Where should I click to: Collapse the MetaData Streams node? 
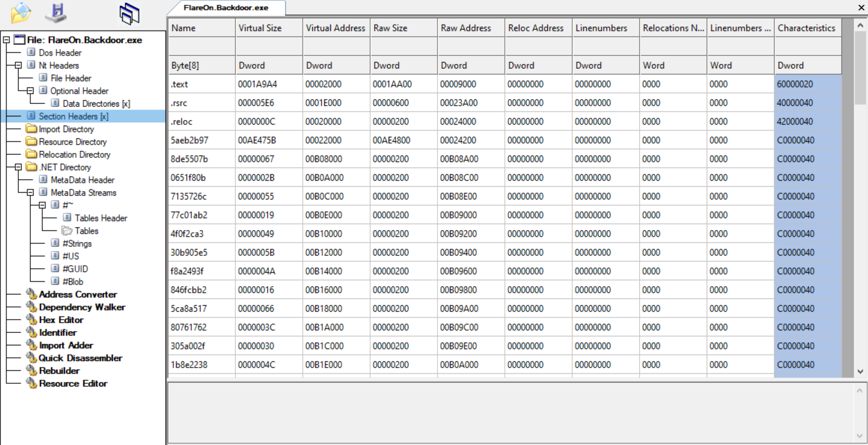(30, 193)
